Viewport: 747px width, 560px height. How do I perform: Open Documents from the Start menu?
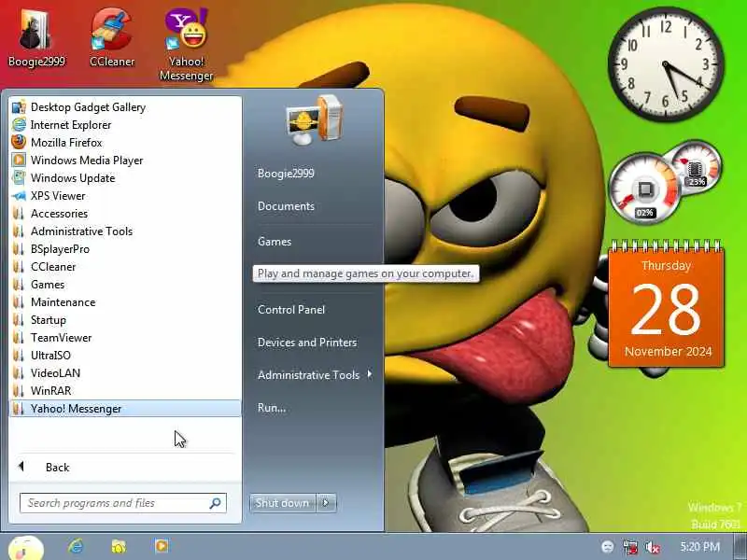tap(286, 206)
